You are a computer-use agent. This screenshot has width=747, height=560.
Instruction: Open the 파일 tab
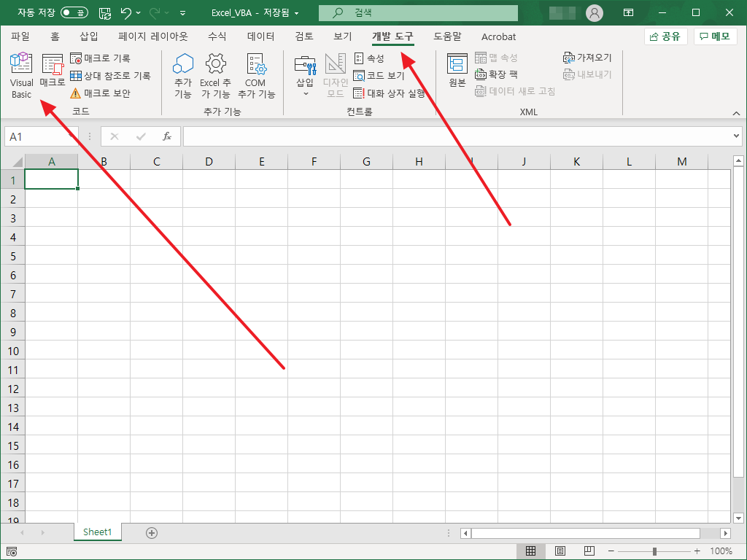click(x=20, y=36)
